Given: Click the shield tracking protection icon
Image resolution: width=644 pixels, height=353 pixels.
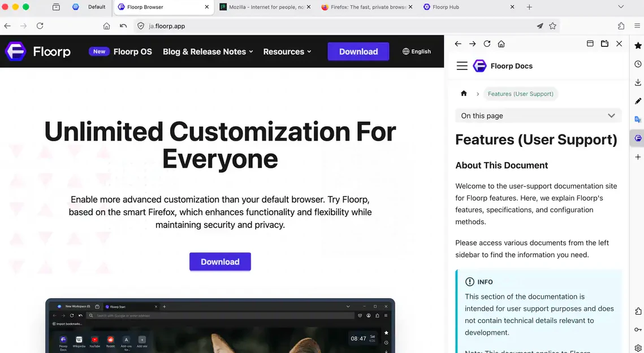Looking at the screenshot, I should tap(141, 26).
